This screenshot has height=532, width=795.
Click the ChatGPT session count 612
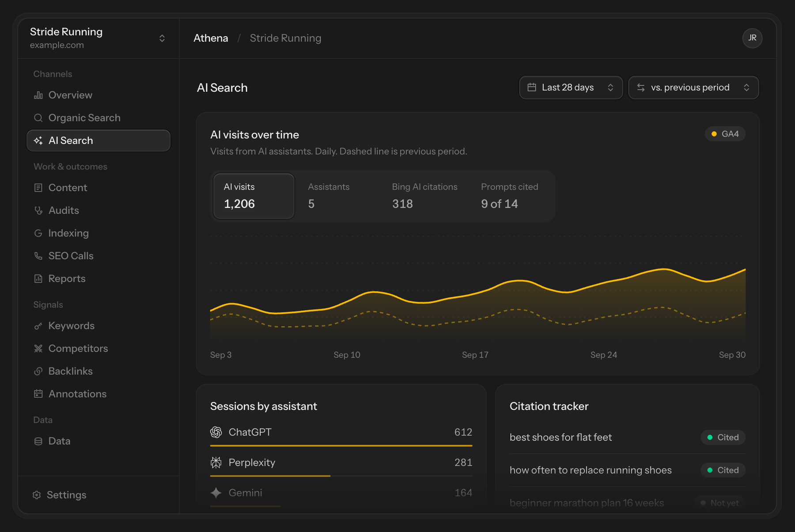(463, 432)
